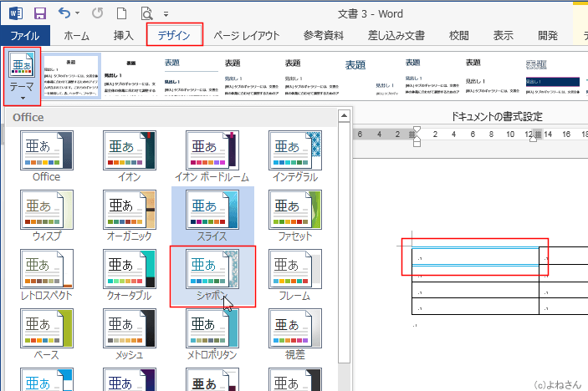Apply the イオン ボードルーム theme
The height and width of the screenshot is (391, 588).
212,156
